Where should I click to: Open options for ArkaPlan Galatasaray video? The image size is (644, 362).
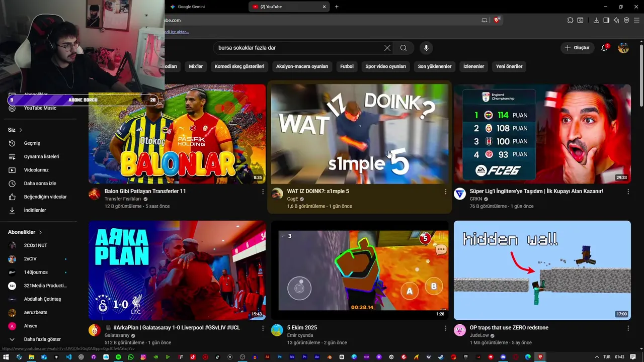(x=263, y=328)
